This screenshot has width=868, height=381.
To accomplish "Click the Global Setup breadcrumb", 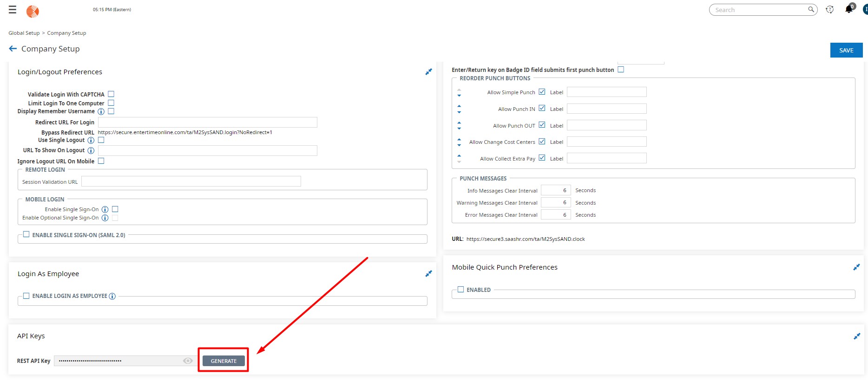I will click(x=24, y=33).
